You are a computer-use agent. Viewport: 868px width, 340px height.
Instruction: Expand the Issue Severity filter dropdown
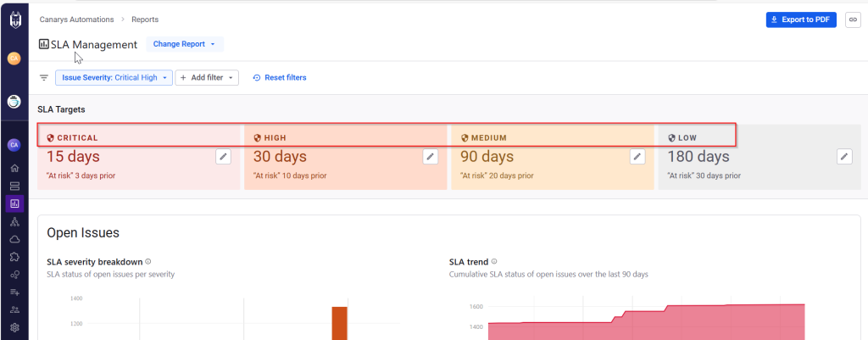pyautogui.click(x=114, y=77)
